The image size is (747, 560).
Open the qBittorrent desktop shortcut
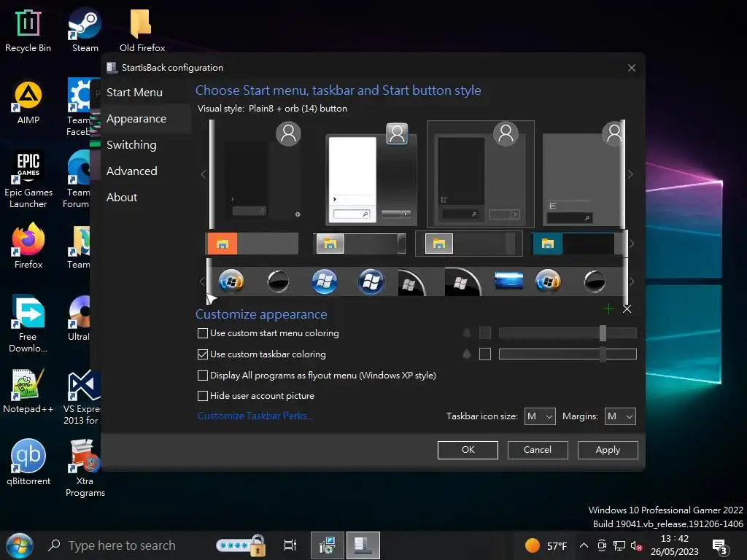coord(28,463)
